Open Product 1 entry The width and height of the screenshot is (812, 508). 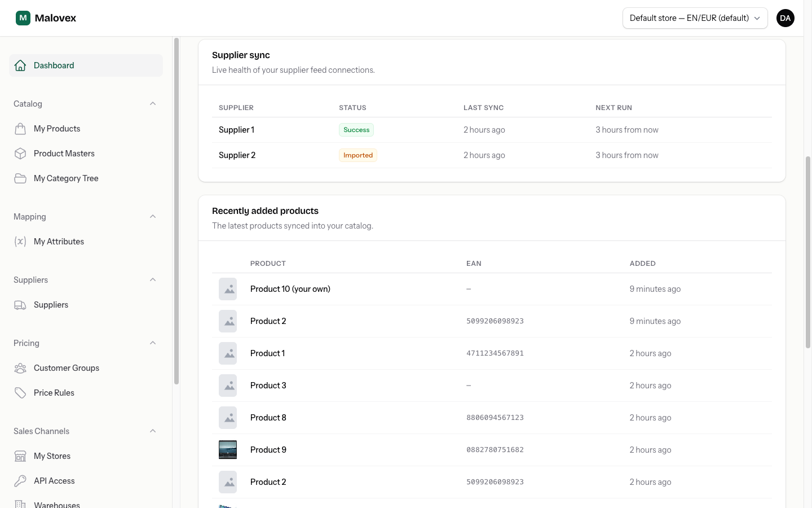pyautogui.click(x=267, y=353)
